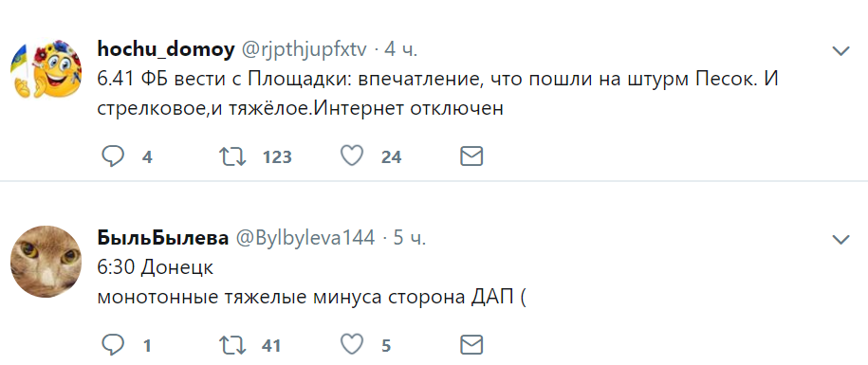Viewport: 868px width, 365px height.
Task: Open hochu_domoy tweet text starting with 6.41 ФБ
Action: coord(438,94)
